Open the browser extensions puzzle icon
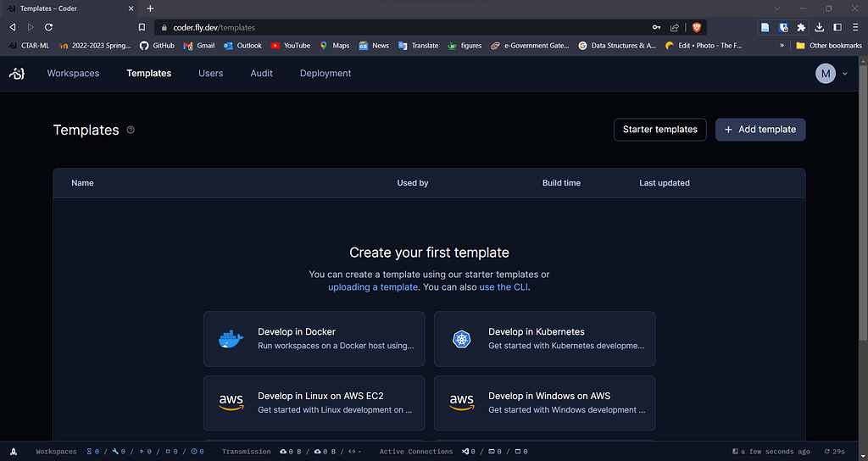This screenshot has width=868, height=461. point(801,27)
